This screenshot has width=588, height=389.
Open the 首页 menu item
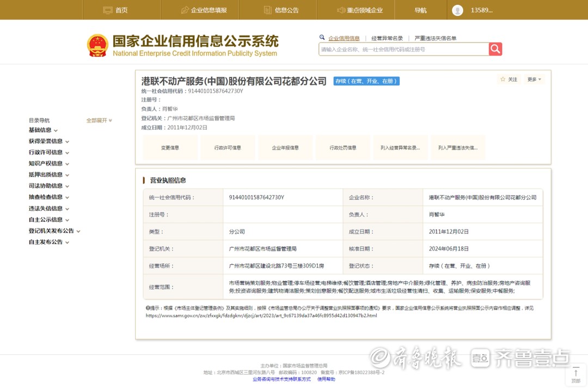tap(121, 10)
